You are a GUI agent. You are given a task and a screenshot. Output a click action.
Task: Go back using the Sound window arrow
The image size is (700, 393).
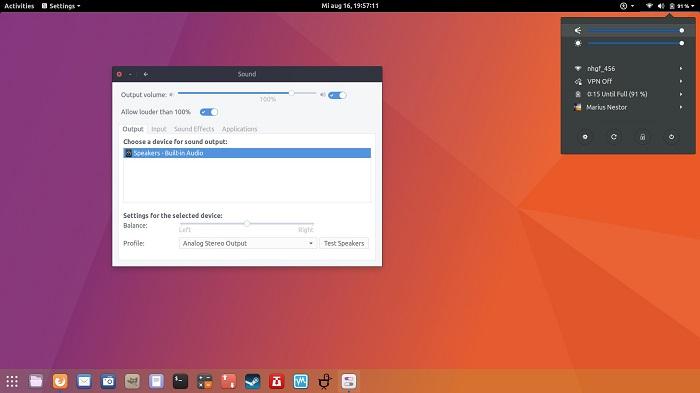click(146, 74)
